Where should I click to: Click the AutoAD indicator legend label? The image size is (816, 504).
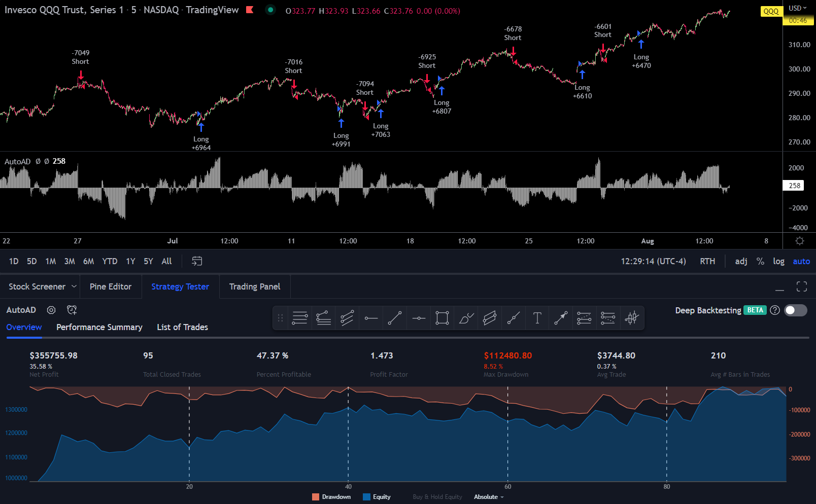tap(17, 161)
